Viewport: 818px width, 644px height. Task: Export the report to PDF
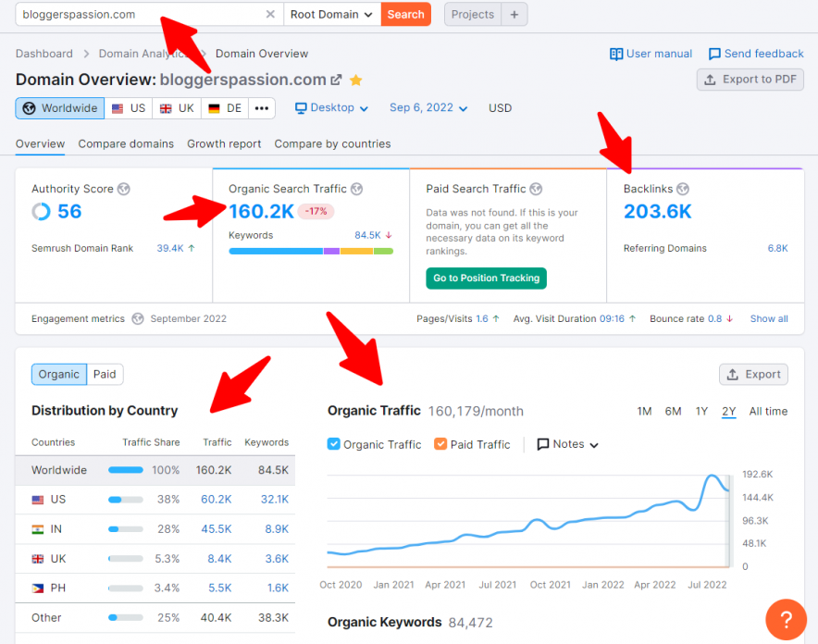coord(750,80)
